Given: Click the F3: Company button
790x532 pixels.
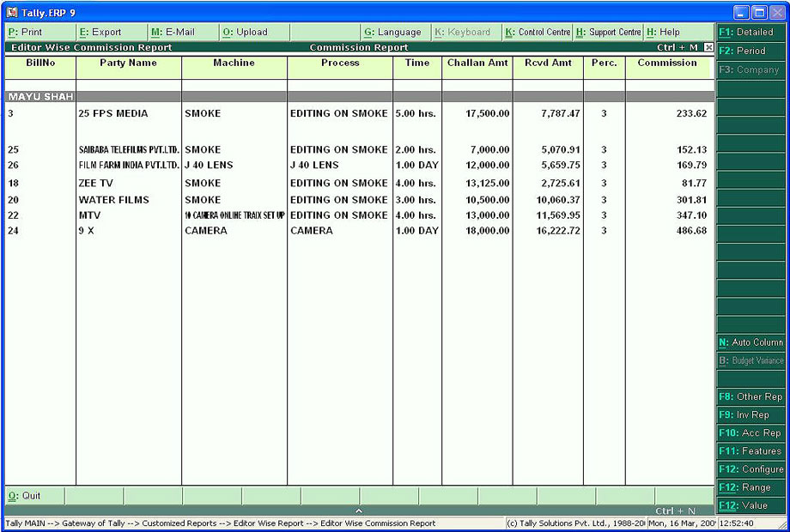Looking at the screenshot, I should [x=750, y=70].
